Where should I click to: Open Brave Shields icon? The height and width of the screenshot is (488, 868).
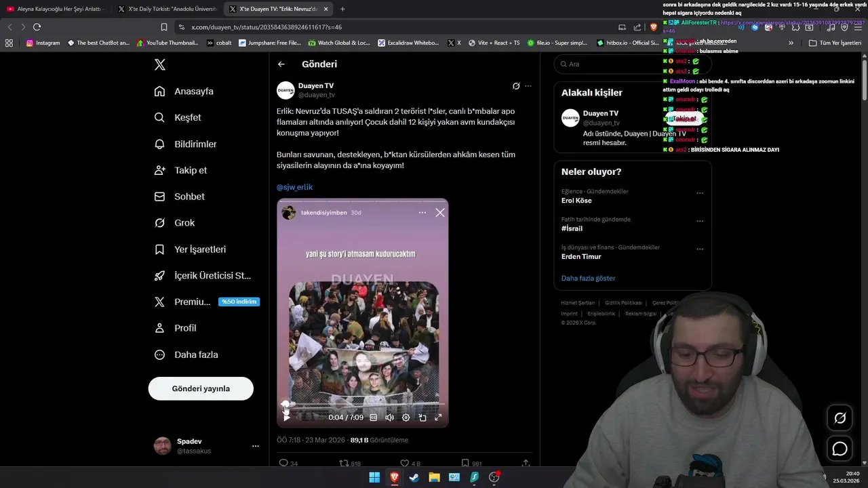tap(654, 27)
